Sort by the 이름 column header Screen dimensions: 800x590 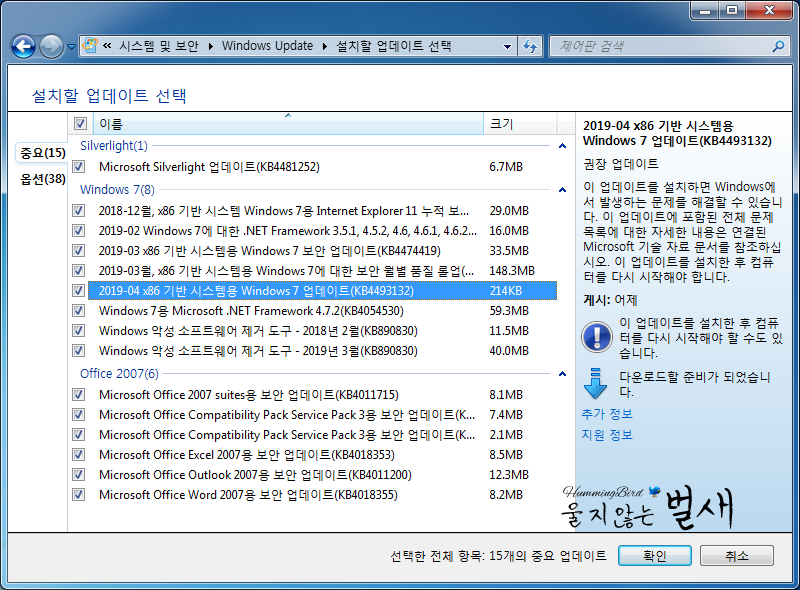pyautogui.click(x=288, y=124)
